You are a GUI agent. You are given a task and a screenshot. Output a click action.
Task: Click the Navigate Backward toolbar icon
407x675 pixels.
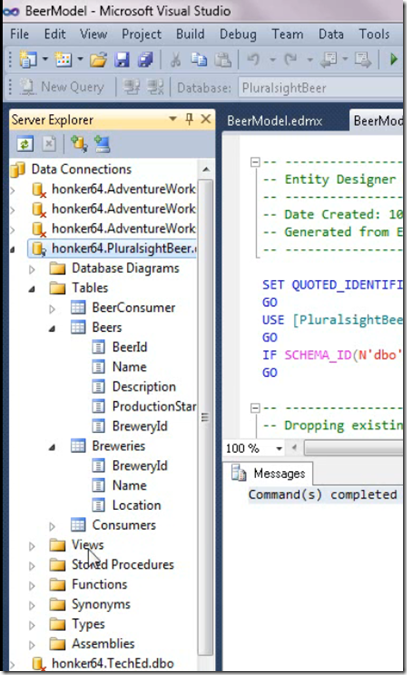[x=329, y=60]
